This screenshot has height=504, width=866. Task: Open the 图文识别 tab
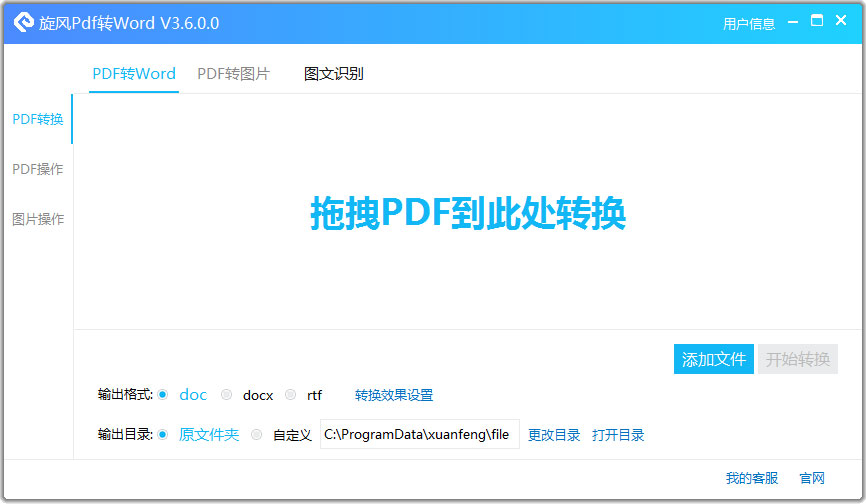(334, 74)
